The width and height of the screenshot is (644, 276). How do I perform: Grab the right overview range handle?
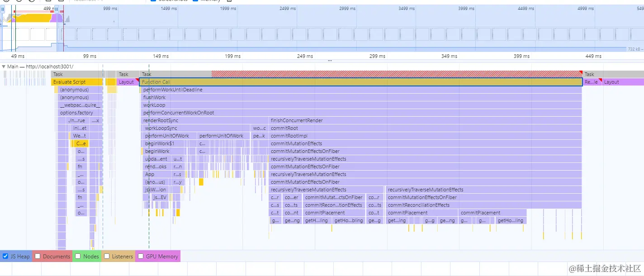[x=56, y=8]
